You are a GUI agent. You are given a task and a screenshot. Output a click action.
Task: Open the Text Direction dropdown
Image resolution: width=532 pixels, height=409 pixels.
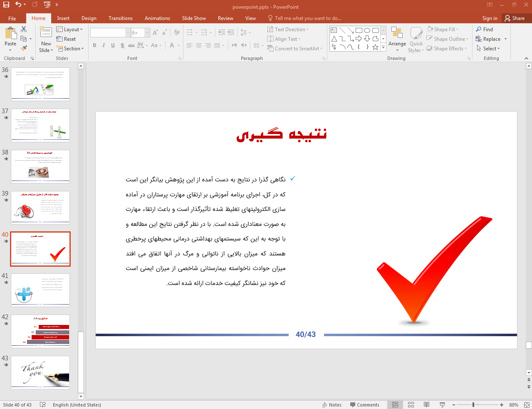pyautogui.click(x=288, y=30)
